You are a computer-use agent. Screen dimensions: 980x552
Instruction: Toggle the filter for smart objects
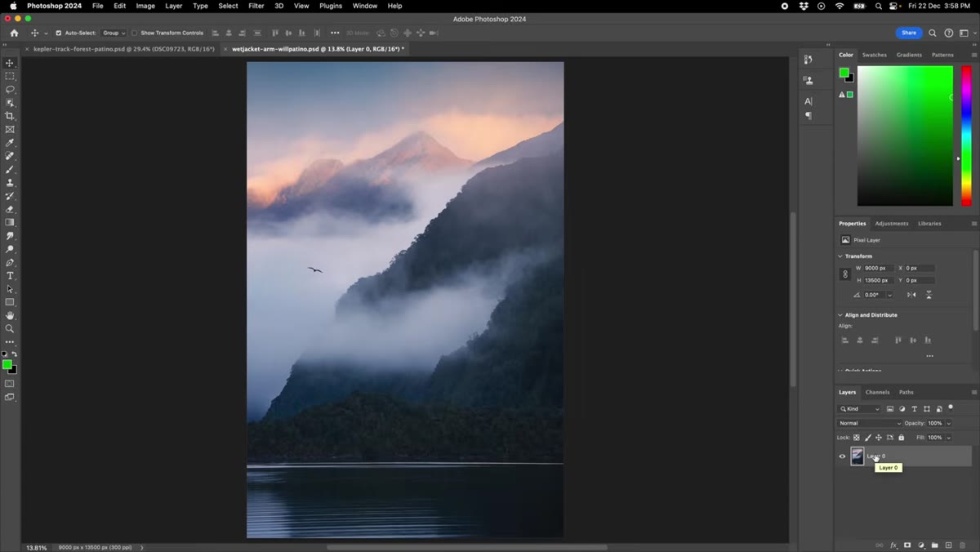pos(939,409)
